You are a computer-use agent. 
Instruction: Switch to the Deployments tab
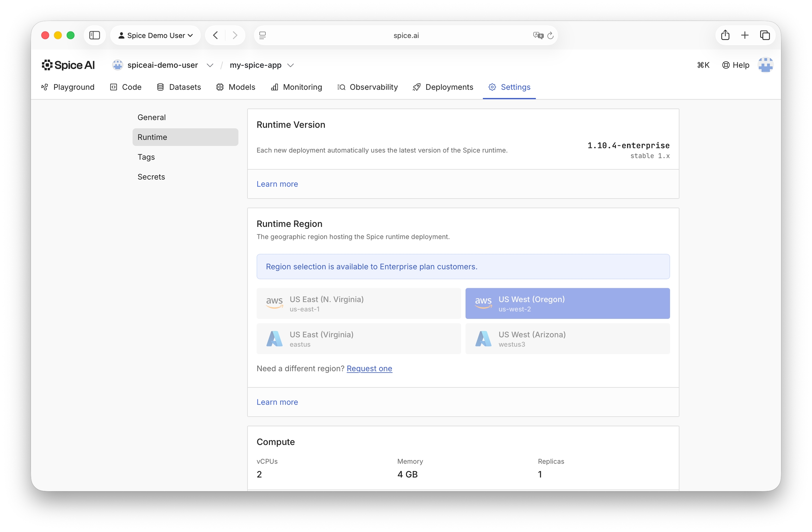[x=443, y=87]
